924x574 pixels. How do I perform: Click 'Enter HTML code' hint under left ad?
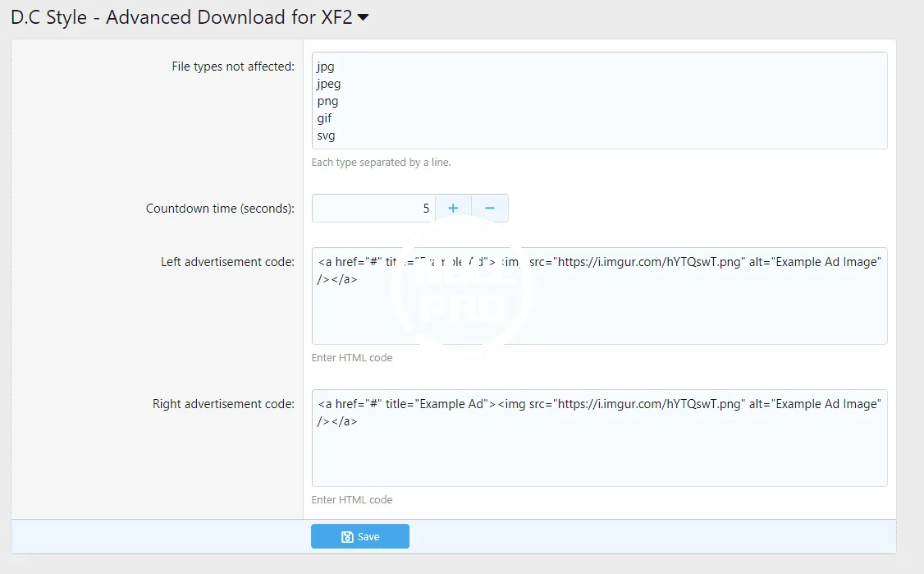tap(352, 358)
